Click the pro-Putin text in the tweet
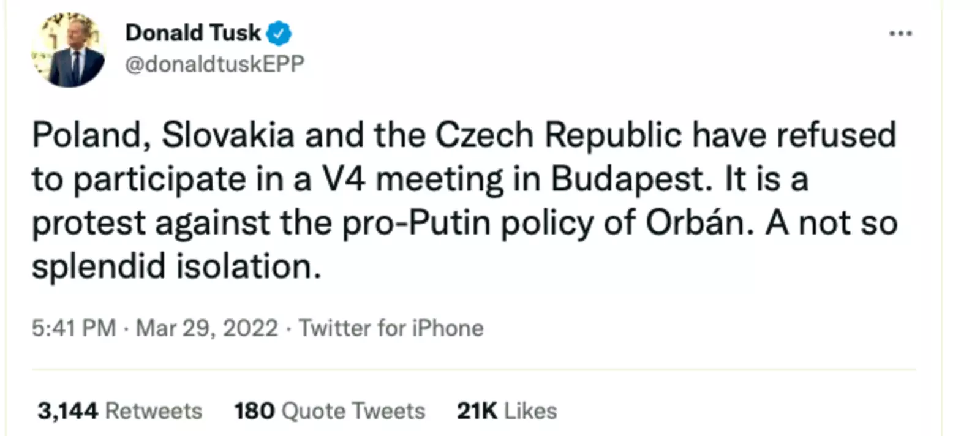Image resolution: width=980 pixels, height=436 pixels. point(416,224)
